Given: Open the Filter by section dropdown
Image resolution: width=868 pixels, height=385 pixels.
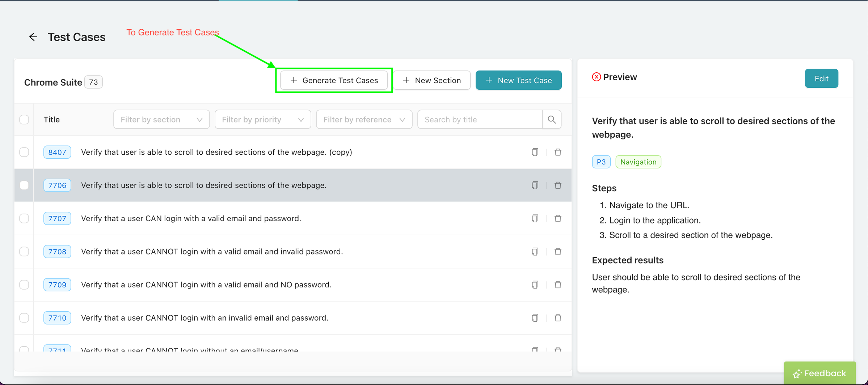Looking at the screenshot, I should 161,120.
